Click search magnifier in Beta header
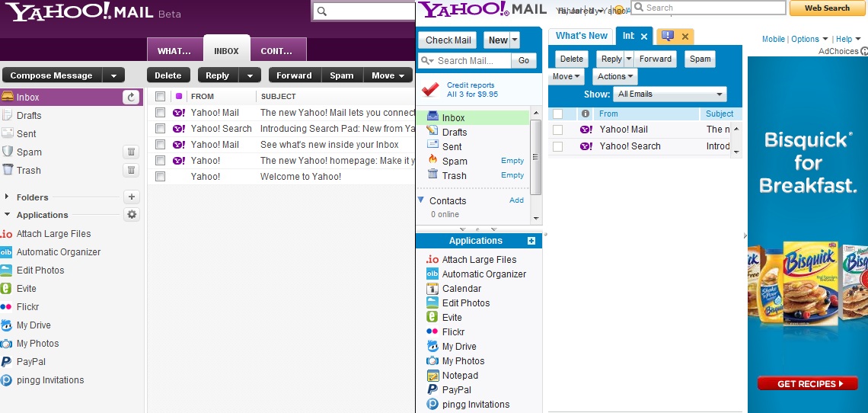Image resolution: width=868 pixels, height=413 pixels. click(321, 11)
